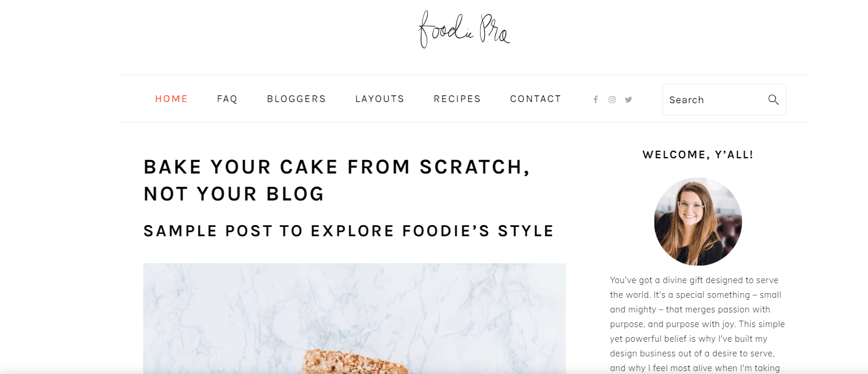Click the Foodie Pro handwritten logo
Screen dimensions: 868x374
tap(464, 29)
